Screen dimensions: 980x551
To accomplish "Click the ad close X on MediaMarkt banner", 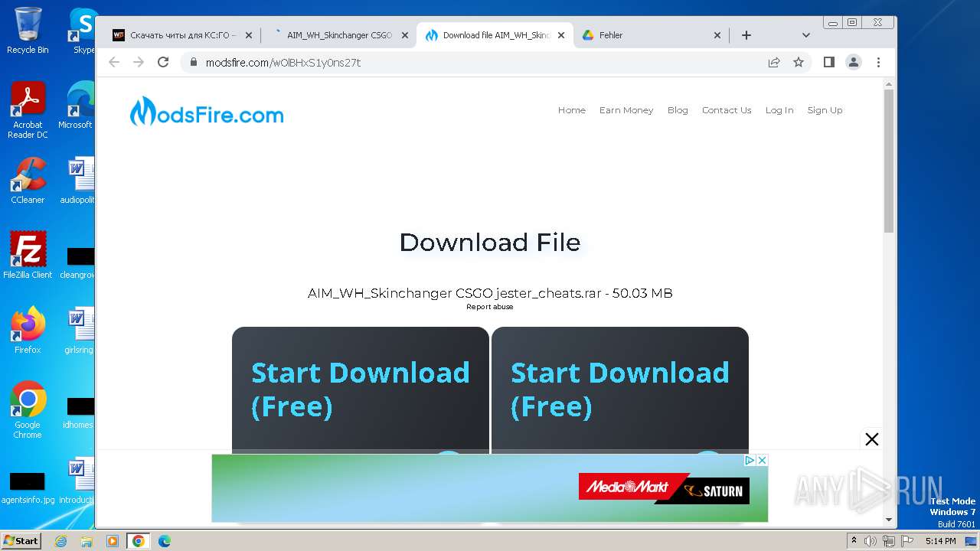I will coord(762,460).
